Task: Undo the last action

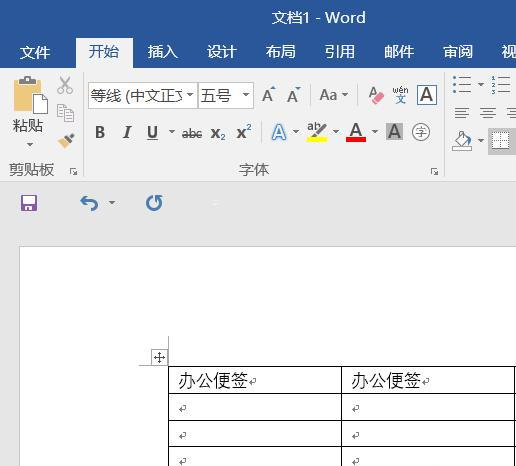Action: pos(89,203)
